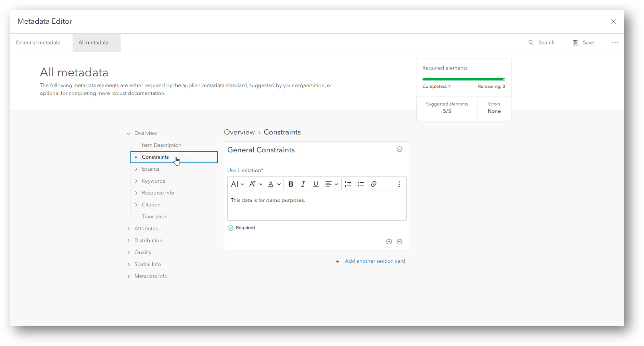Open the Item Description section
This screenshot has width=644, height=346.
click(x=161, y=145)
